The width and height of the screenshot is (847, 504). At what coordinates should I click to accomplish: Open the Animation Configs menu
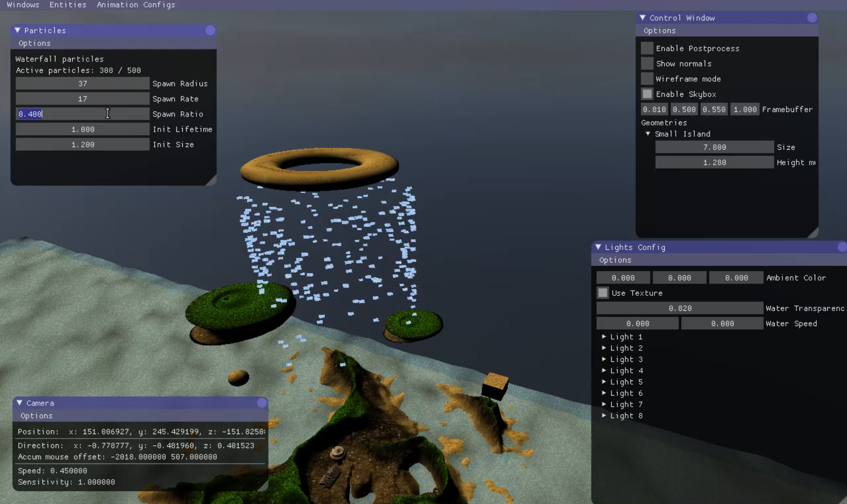coord(136,5)
